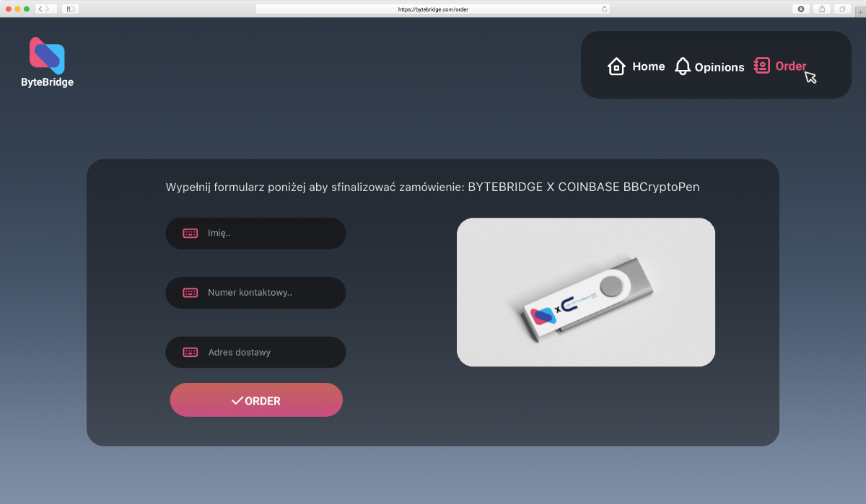Click keyboard icon in Imię field
Viewport: 866px width, 504px height.
tap(191, 234)
